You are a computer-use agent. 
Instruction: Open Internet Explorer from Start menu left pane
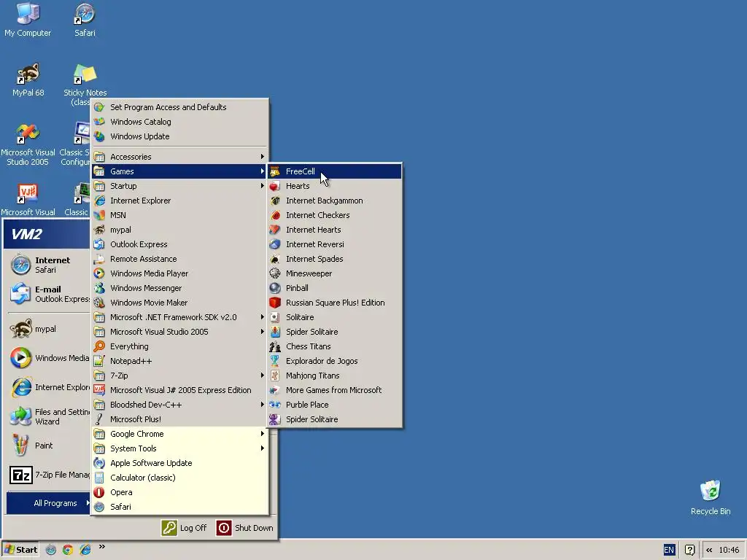pyautogui.click(x=47, y=387)
